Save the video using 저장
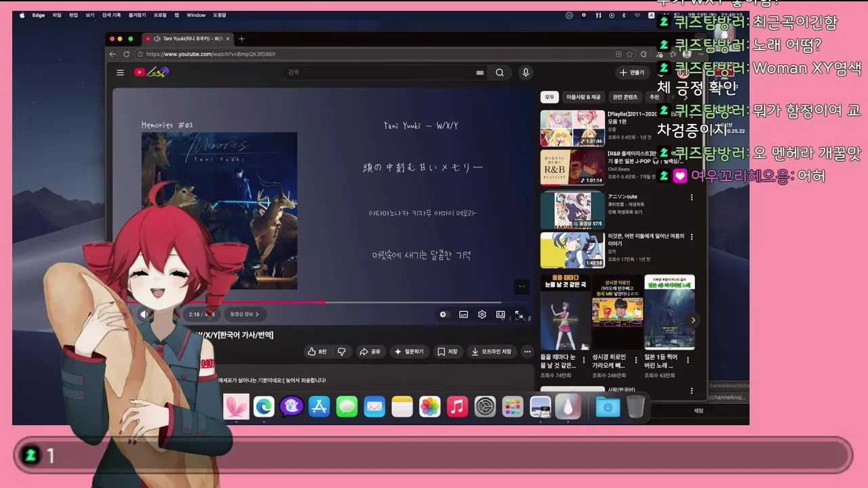This screenshot has height=488, width=868. (x=448, y=352)
